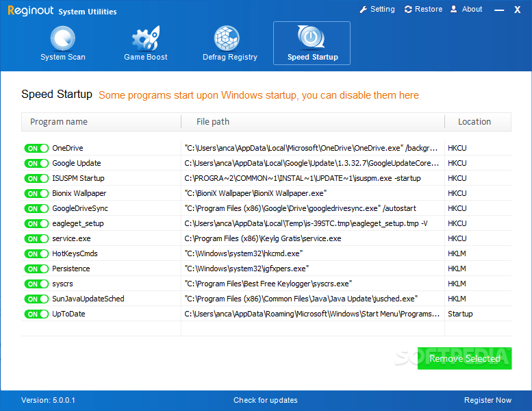
Task: Toggle HotKeysCmds startup switch
Action: [x=36, y=254]
